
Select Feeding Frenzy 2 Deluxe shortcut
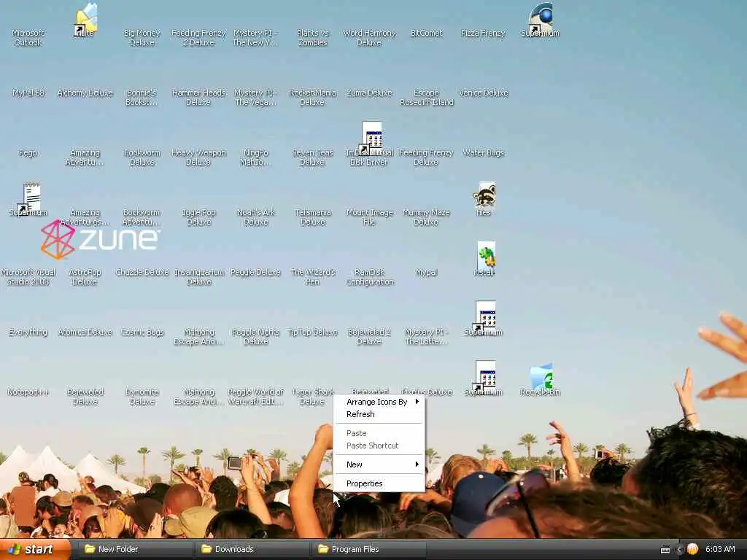(198, 38)
